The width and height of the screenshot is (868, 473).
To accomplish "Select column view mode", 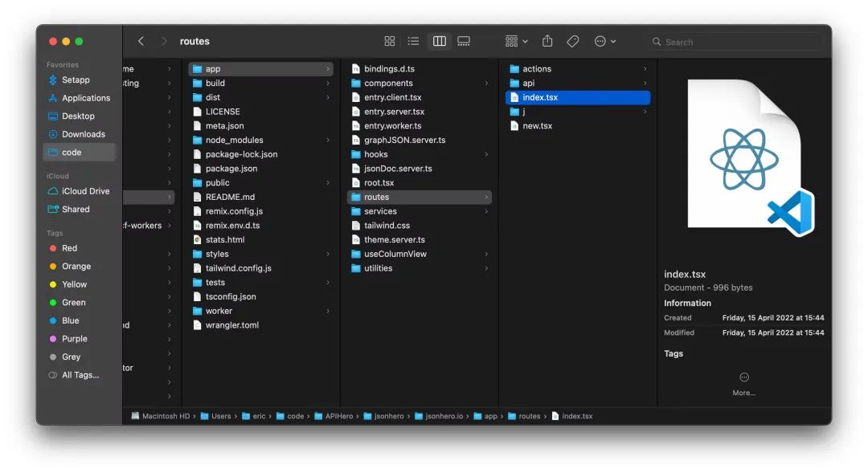I will click(x=439, y=41).
